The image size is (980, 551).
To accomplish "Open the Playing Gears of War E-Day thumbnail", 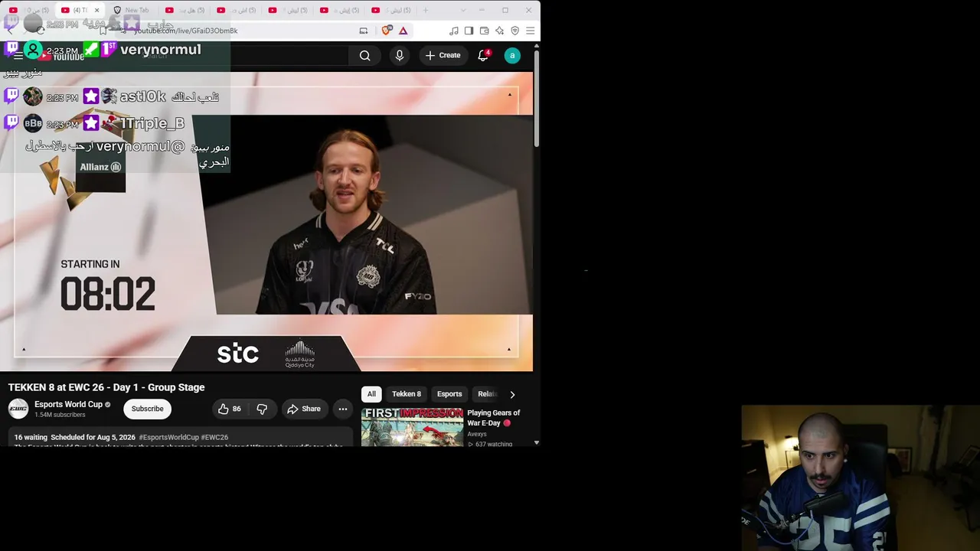I will (412, 426).
